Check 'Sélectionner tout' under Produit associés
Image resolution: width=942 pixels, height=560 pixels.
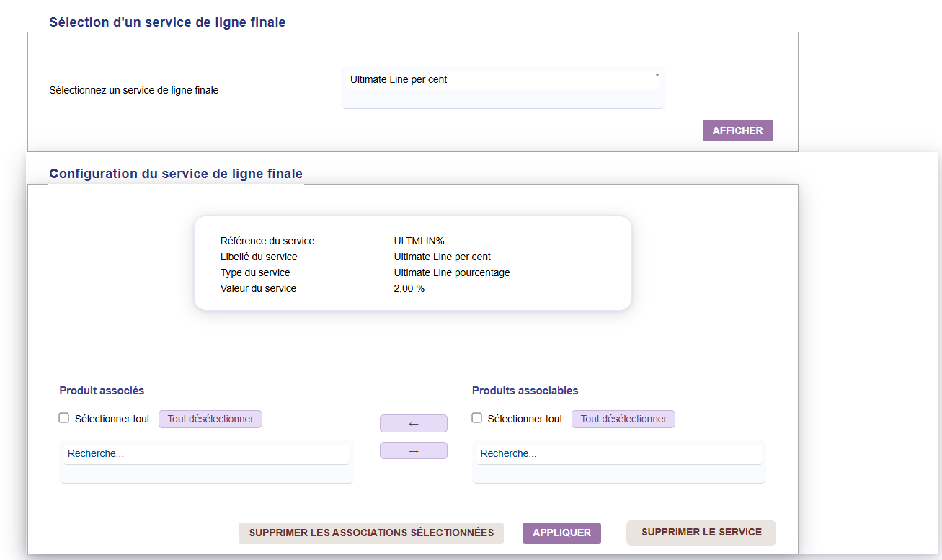(64, 418)
